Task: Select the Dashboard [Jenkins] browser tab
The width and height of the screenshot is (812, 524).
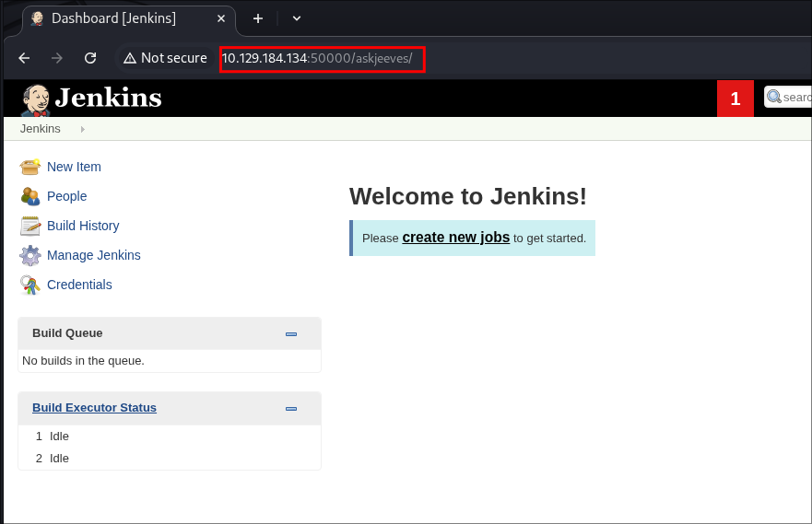Action: (128, 18)
